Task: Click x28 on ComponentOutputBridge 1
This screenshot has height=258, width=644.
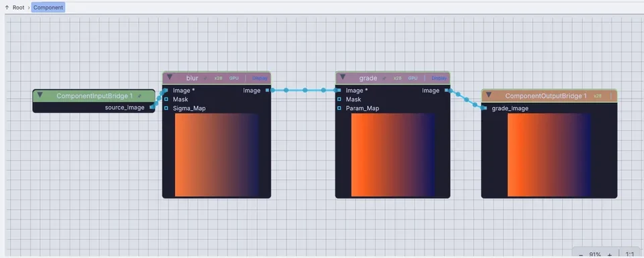Action: click(598, 96)
